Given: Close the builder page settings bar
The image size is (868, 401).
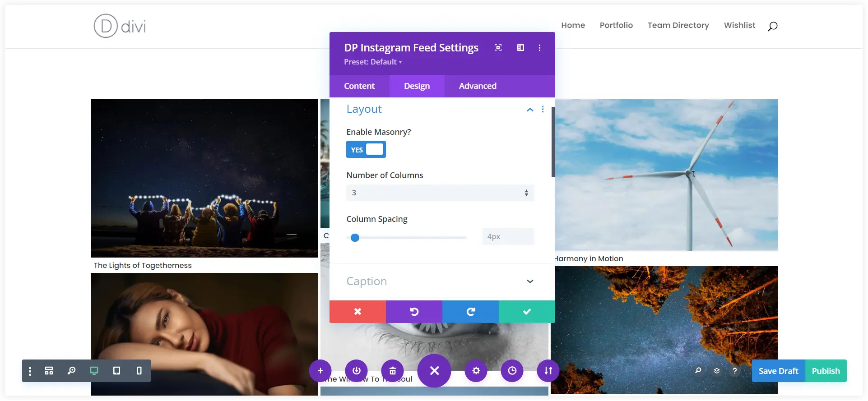Looking at the screenshot, I should click(434, 371).
